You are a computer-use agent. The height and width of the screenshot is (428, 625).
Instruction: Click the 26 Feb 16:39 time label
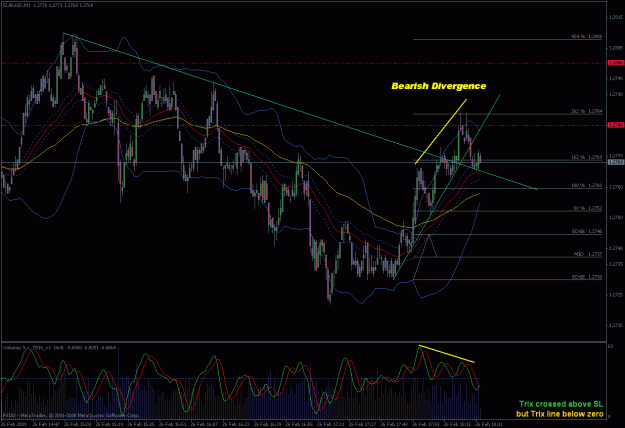pos(265,425)
